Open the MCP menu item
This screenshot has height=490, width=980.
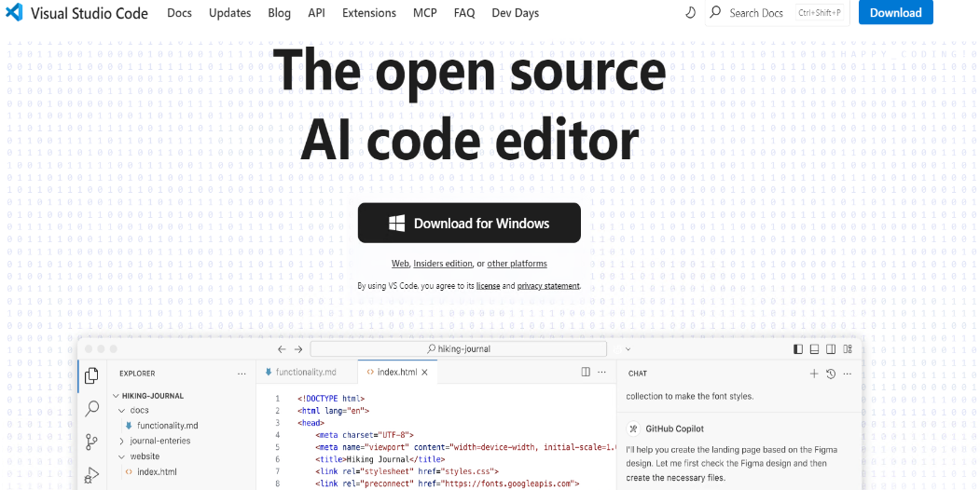[425, 12]
